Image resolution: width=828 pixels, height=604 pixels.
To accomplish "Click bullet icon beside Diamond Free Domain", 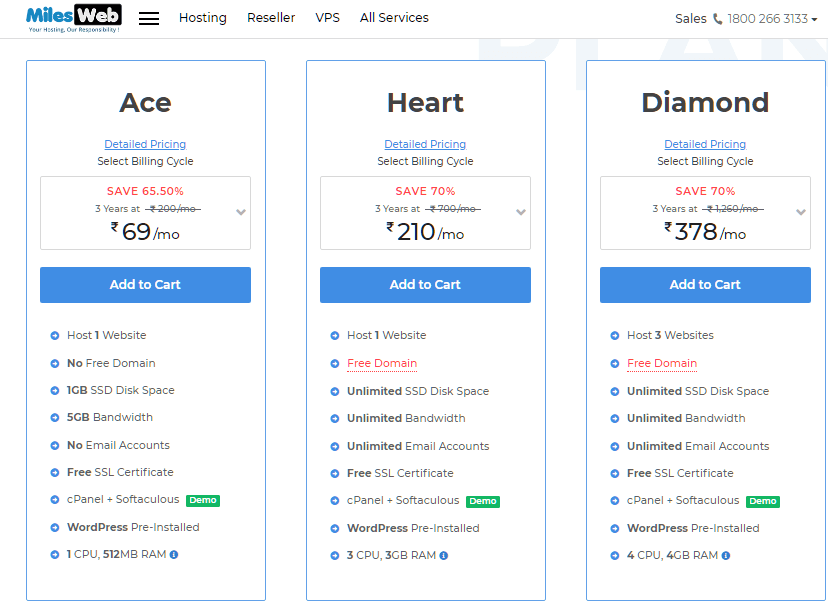I will tap(614, 363).
